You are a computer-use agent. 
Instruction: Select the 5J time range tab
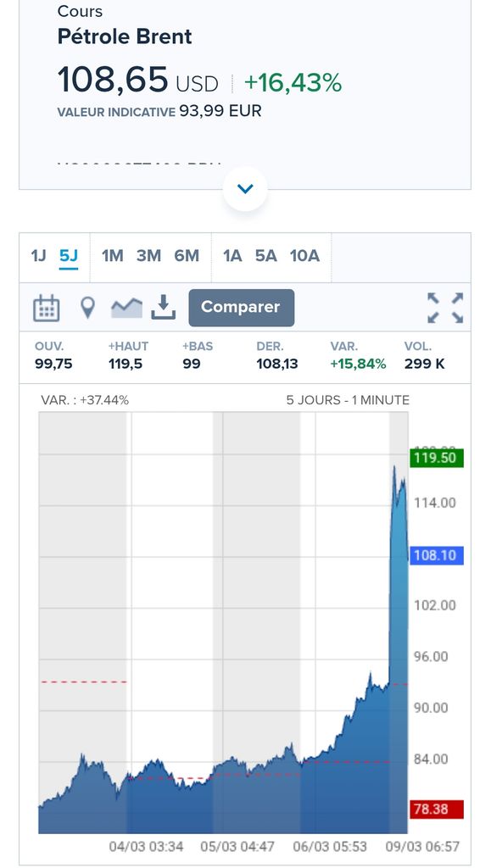coord(69,256)
